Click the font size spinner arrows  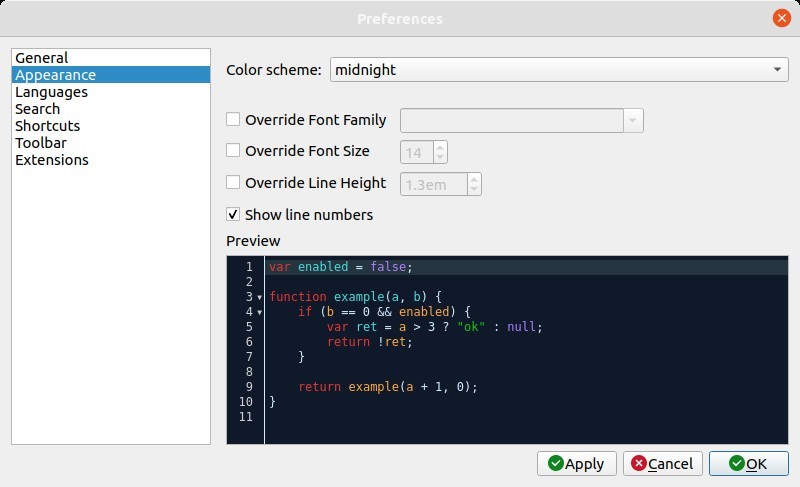tap(439, 152)
